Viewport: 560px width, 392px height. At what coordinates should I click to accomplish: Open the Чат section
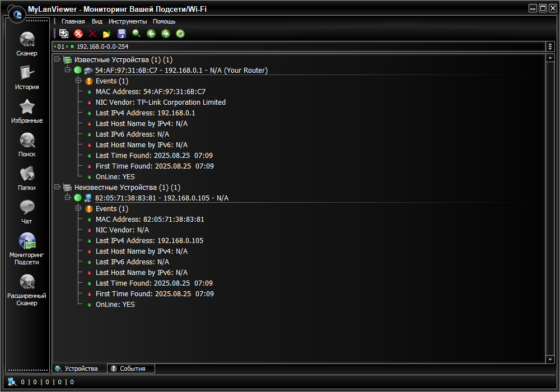point(27,212)
